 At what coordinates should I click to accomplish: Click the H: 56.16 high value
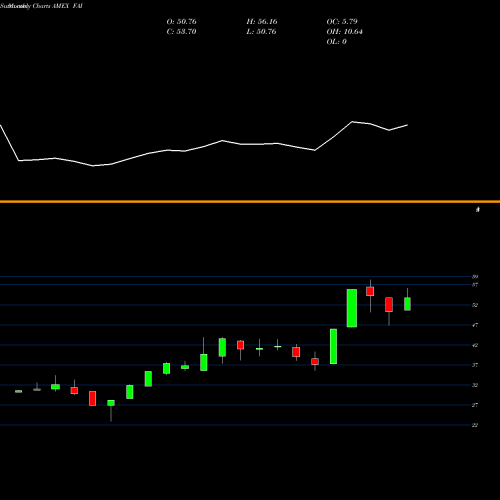pyautogui.click(x=262, y=22)
